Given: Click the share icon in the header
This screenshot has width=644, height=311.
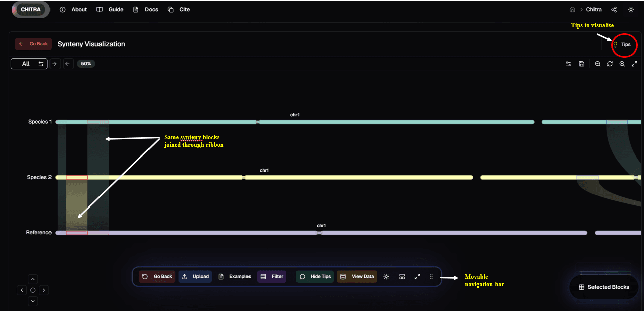Looking at the screenshot, I should (x=614, y=10).
